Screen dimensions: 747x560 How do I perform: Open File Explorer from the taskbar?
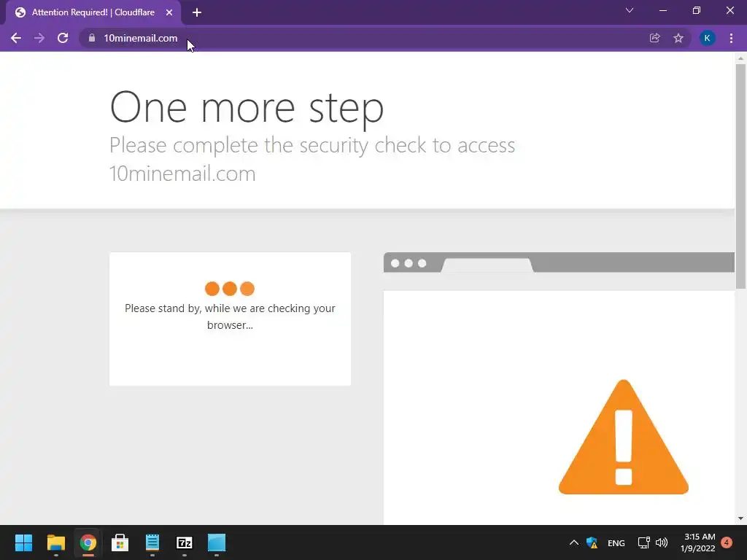coord(55,542)
